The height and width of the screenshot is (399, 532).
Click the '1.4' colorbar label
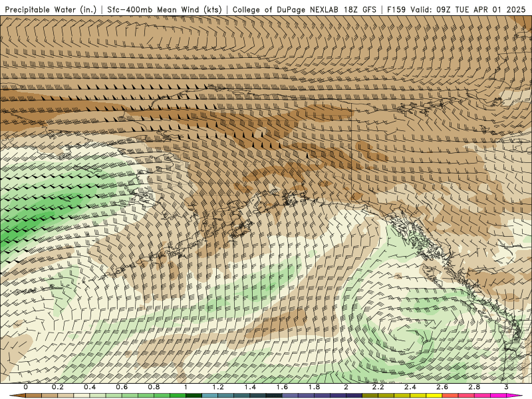250,387
